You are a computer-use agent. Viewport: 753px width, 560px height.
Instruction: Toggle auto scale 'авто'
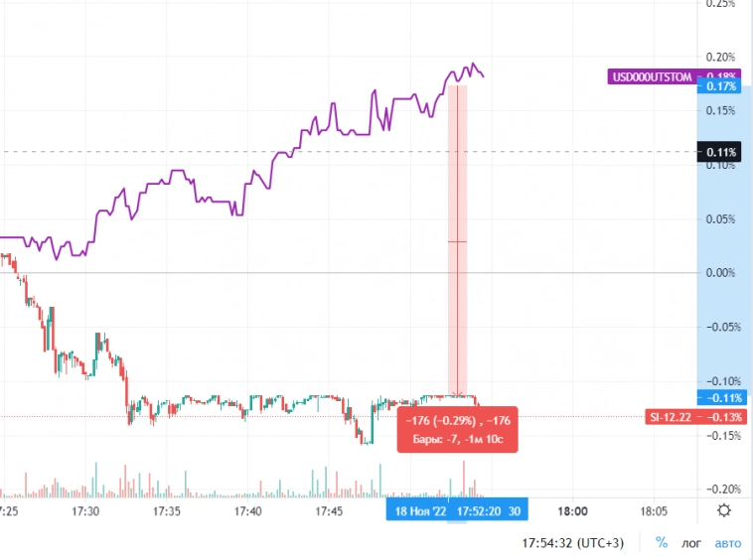point(728,543)
